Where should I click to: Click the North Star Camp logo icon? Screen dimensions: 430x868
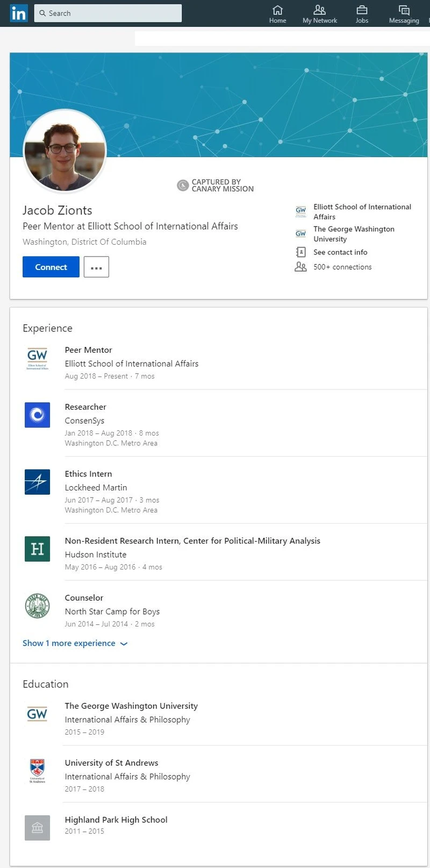click(x=37, y=606)
